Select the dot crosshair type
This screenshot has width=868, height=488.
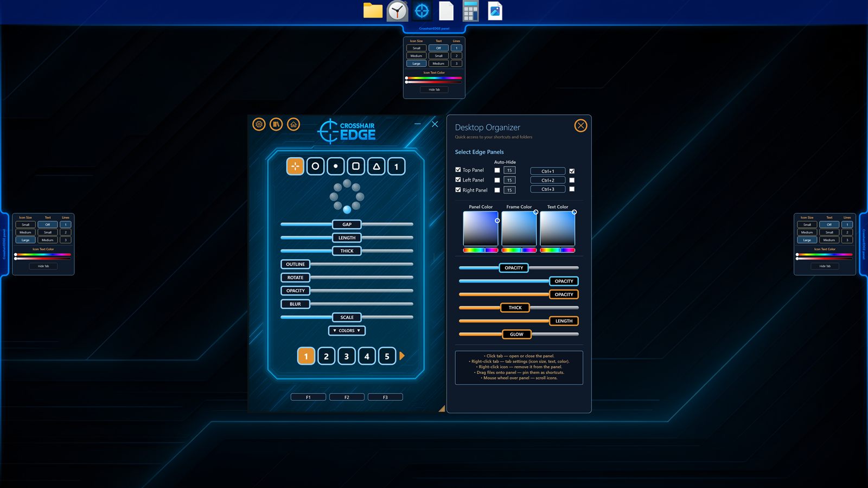pyautogui.click(x=336, y=166)
